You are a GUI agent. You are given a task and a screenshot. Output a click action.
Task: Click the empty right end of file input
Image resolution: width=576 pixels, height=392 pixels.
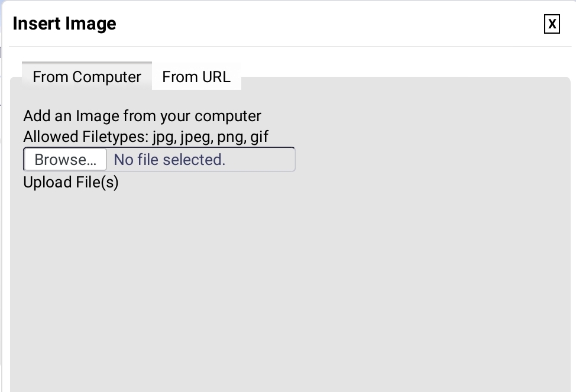click(266, 160)
